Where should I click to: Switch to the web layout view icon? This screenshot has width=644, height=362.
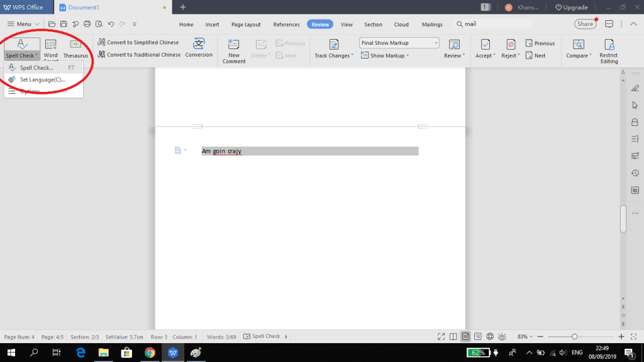pyautogui.click(x=490, y=336)
